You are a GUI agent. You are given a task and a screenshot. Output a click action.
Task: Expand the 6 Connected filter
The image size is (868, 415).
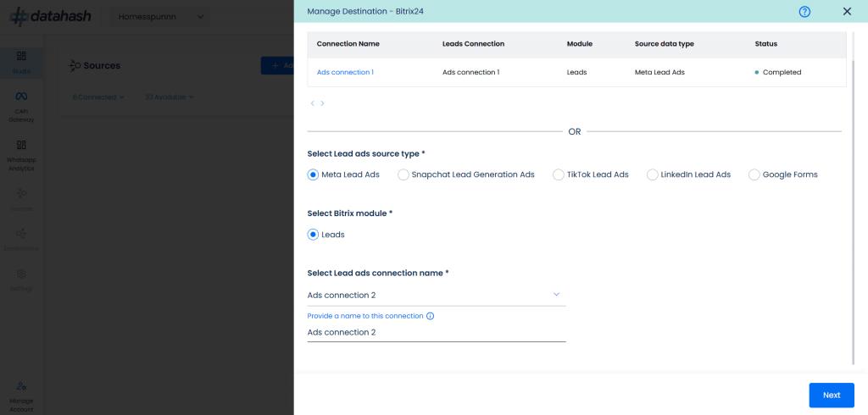click(98, 97)
